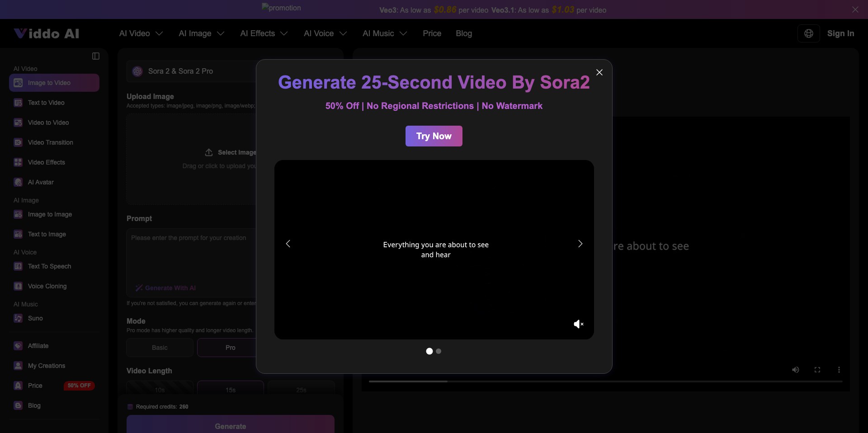Select the second carousel dot
Image resolution: width=868 pixels, height=433 pixels.
(439, 351)
